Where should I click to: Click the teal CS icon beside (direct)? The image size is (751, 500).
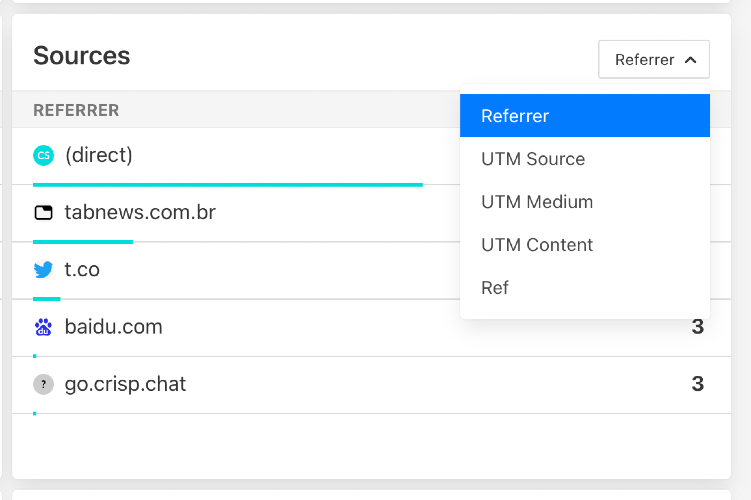pyautogui.click(x=44, y=156)
